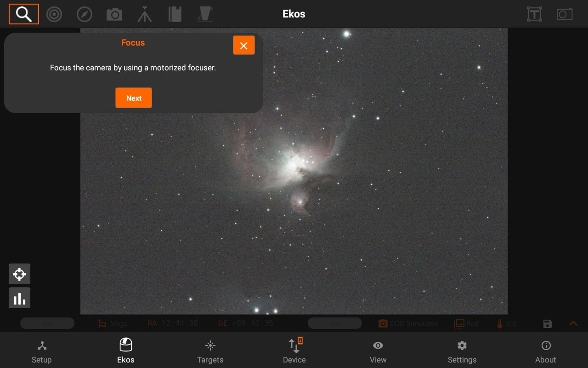Screen dimensions: 588x368
Task: Switch to the Device tab
Action: pyautogui.click(x=294, y=352)
